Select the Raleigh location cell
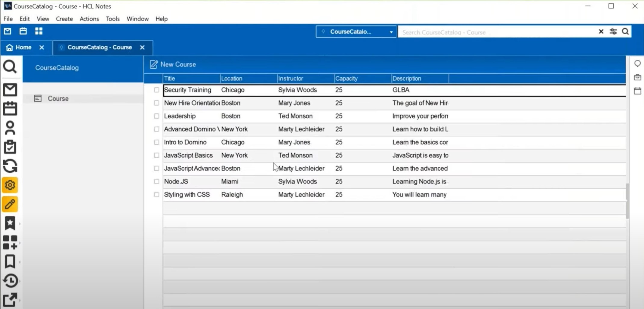The width and height of the screenshot is (644, 309). [x=232, y=194]
